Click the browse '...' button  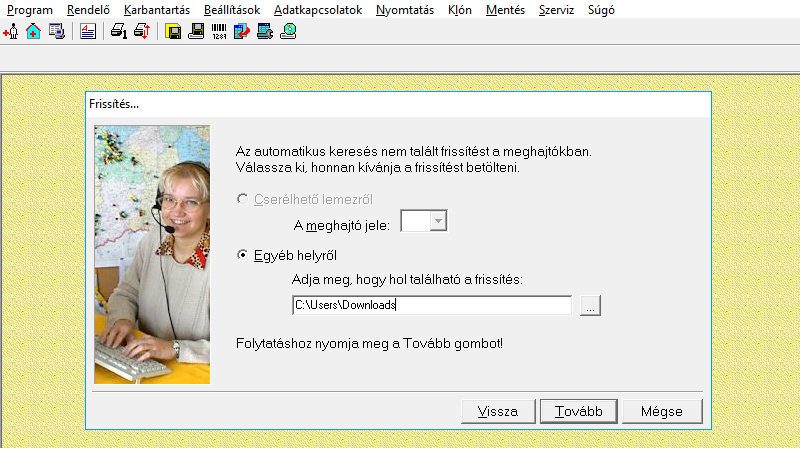point(590,306)
